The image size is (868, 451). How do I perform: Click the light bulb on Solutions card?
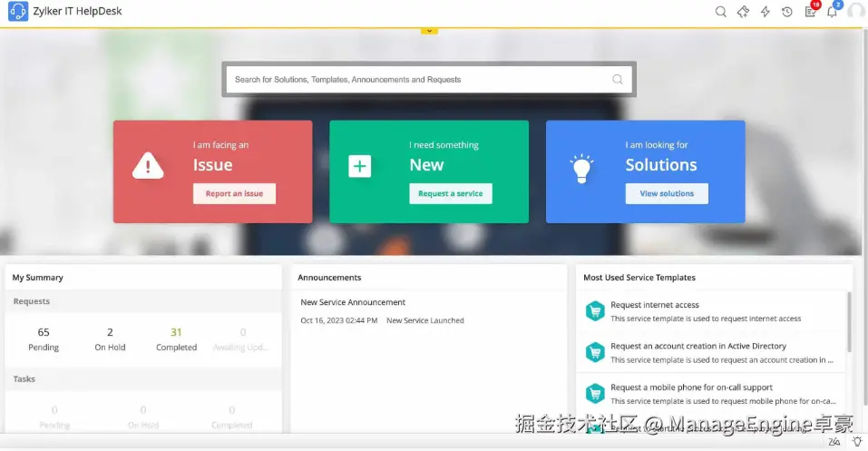[581, 169]
